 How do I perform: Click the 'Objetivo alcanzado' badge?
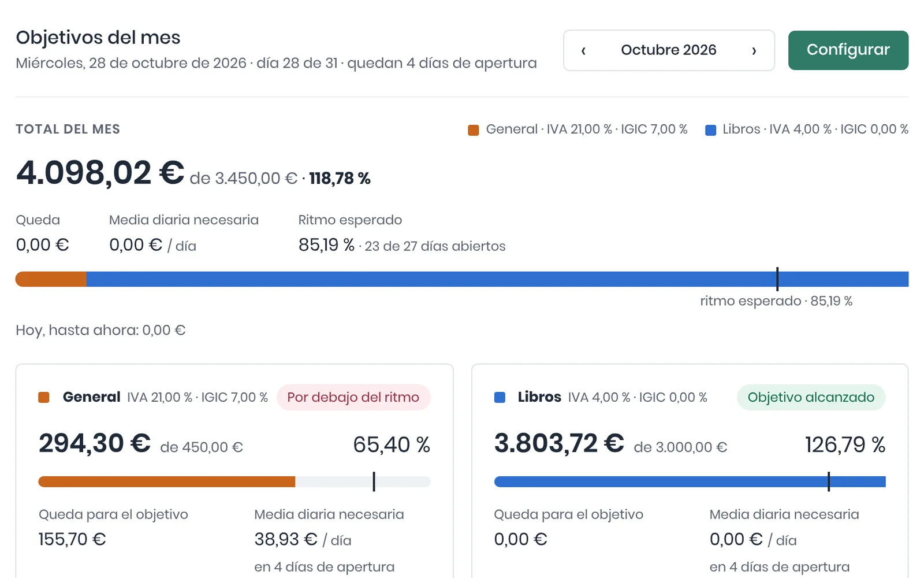click(x=811, y=397)
